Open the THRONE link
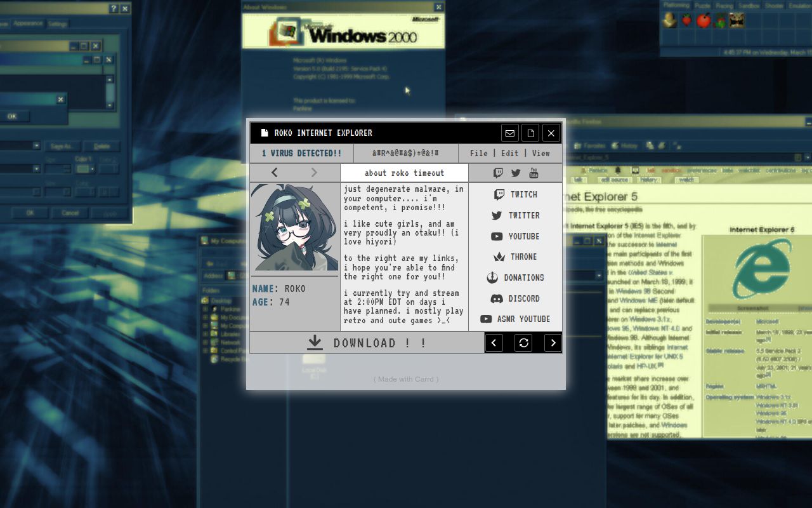 516,257
